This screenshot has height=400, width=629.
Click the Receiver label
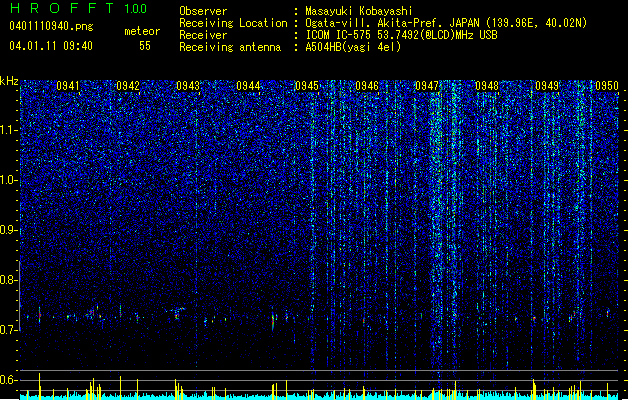pyautogui.click(x=203, y=35)
